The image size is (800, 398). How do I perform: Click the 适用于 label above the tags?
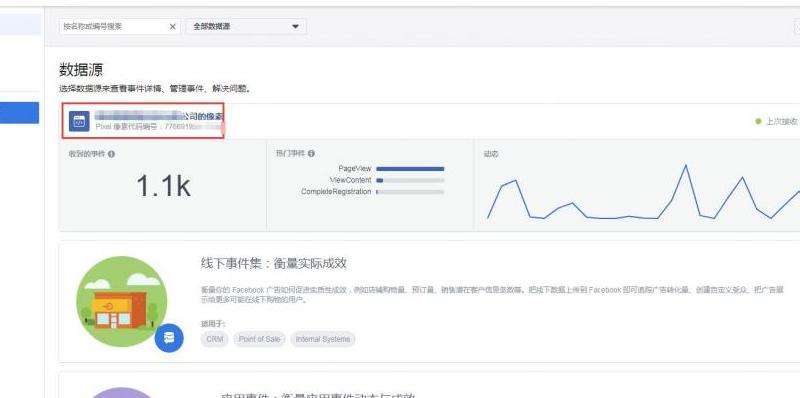click(213, 324)
